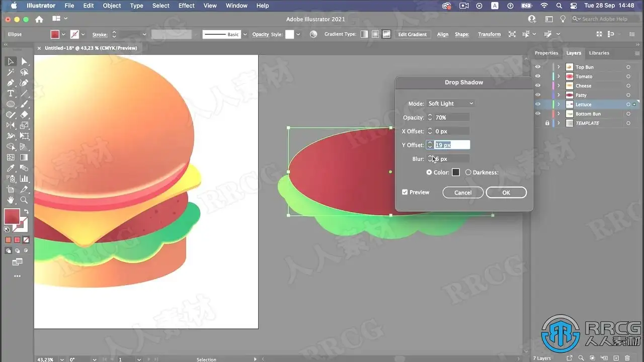Open Recolor Artwork color wheel
Image resolution: width=644 pixels, height=362 pixels.
tap(313, 34)
